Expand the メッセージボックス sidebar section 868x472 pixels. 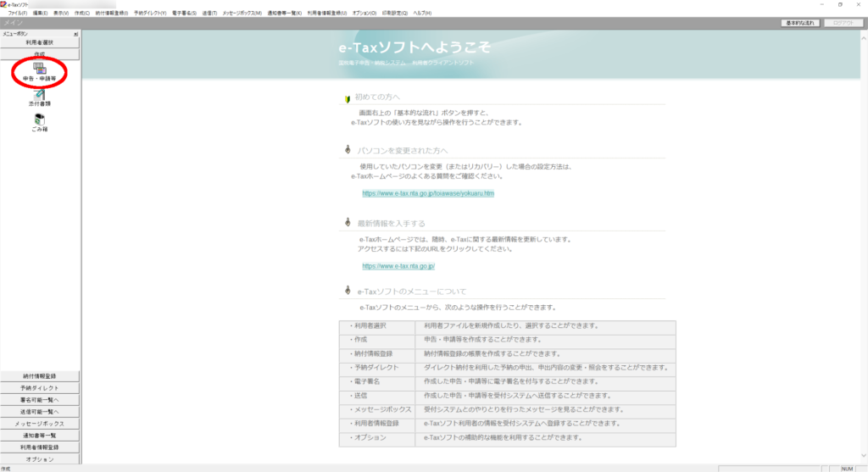[x=40, y=424]
